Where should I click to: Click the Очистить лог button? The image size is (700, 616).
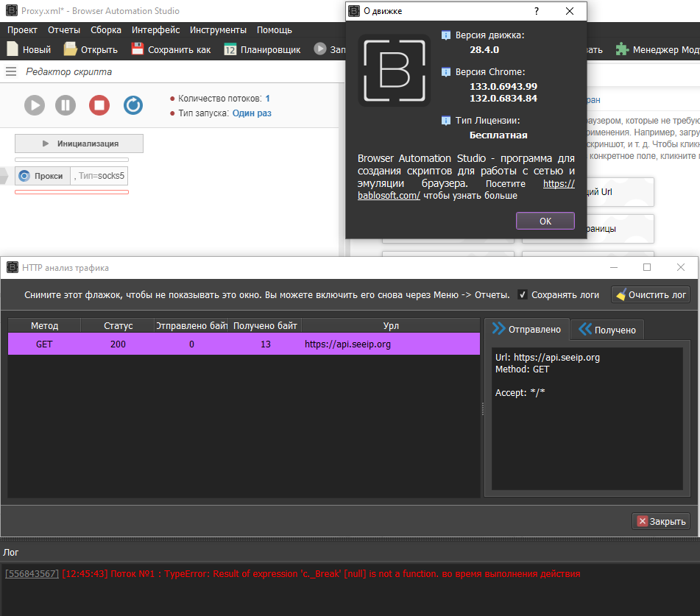pos(651,294)
